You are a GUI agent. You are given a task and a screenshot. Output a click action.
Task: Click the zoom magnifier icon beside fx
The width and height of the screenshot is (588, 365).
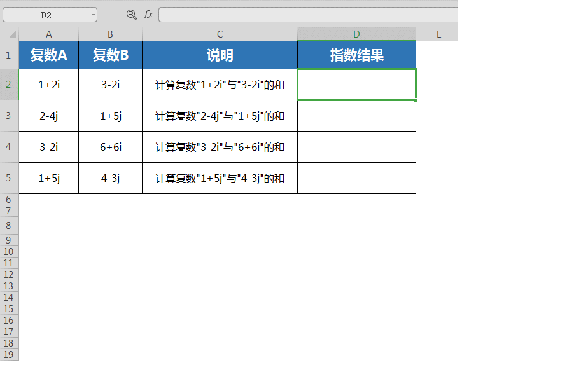tap(131, 15)
